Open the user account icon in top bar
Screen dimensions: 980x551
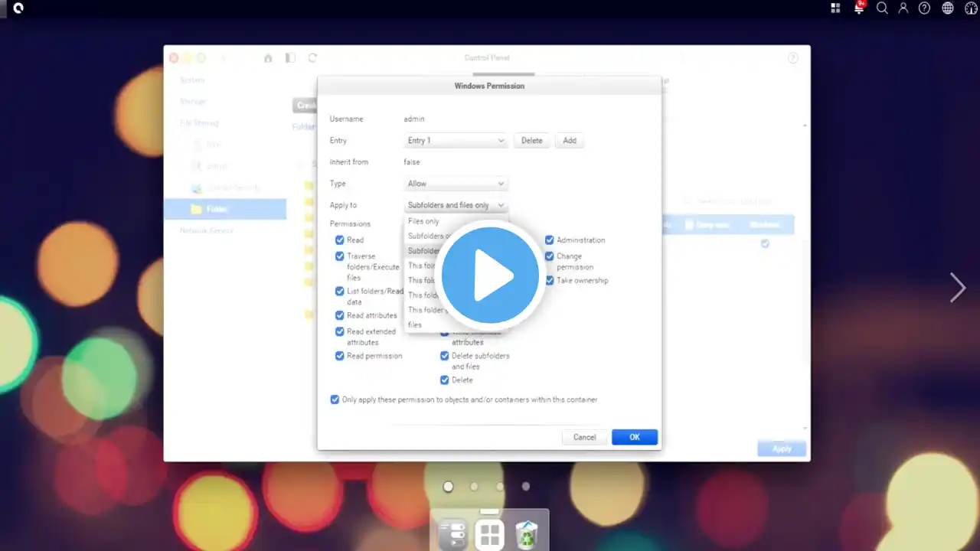(x=903, y=8)
